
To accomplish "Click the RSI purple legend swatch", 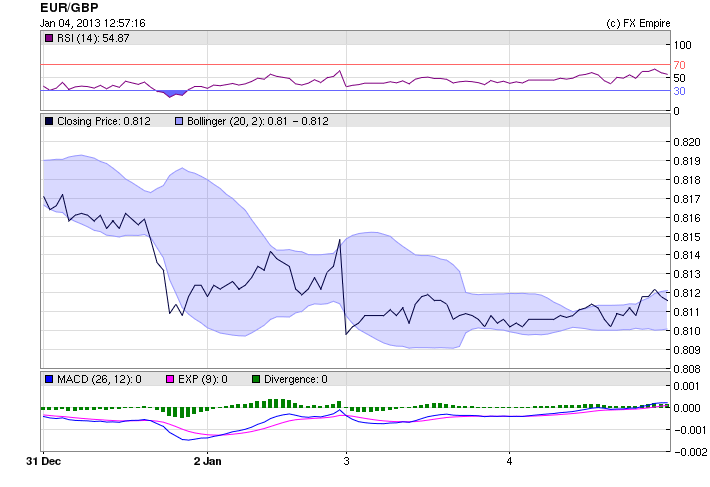I will [49, 38].
